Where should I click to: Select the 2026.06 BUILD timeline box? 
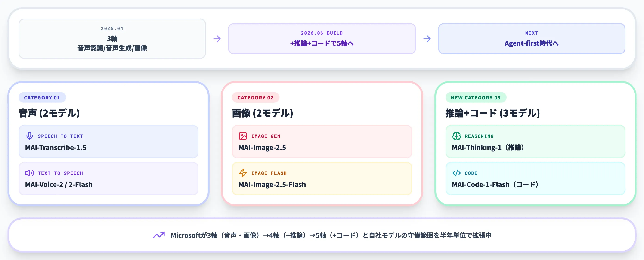click(x=322, y=38)
